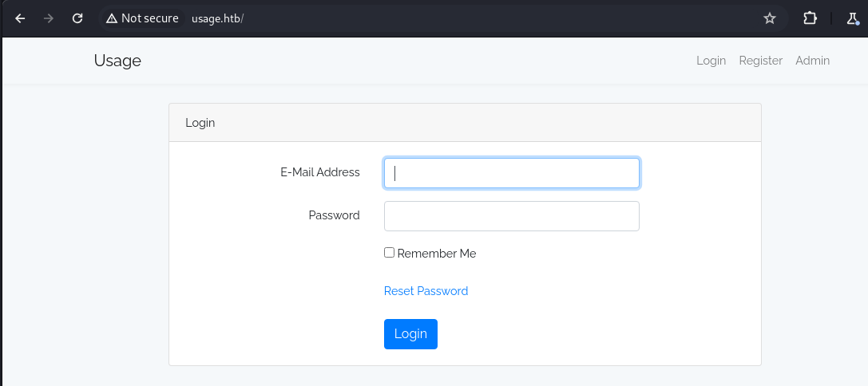Click the browser forward arrow
868x386 pixels.
49,18
